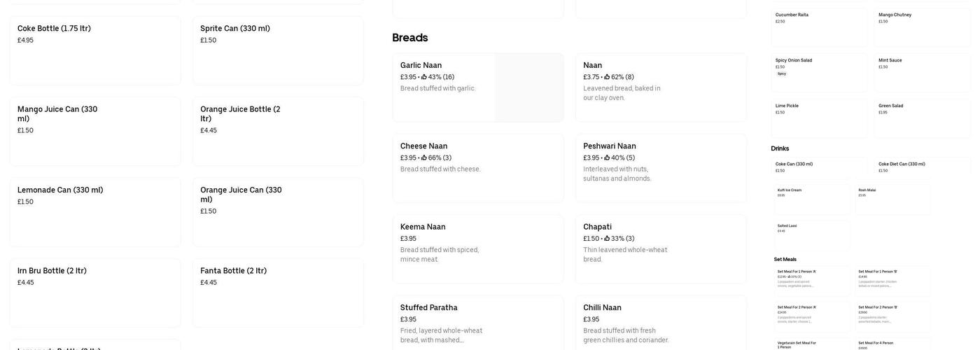Pick the Orange Juice Bottle (2 ltr)
This screenshot has width=980, height=350.
(x=278, y=131)
